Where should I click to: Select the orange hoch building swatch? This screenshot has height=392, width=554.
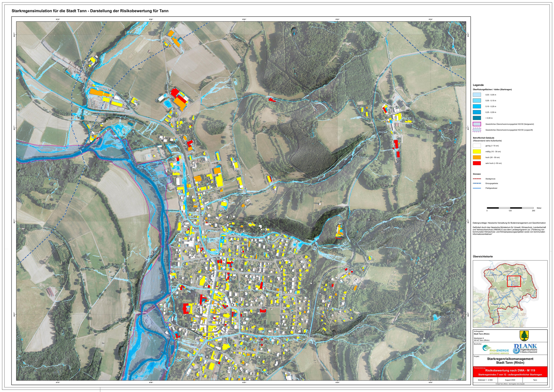tap(477, 157)
